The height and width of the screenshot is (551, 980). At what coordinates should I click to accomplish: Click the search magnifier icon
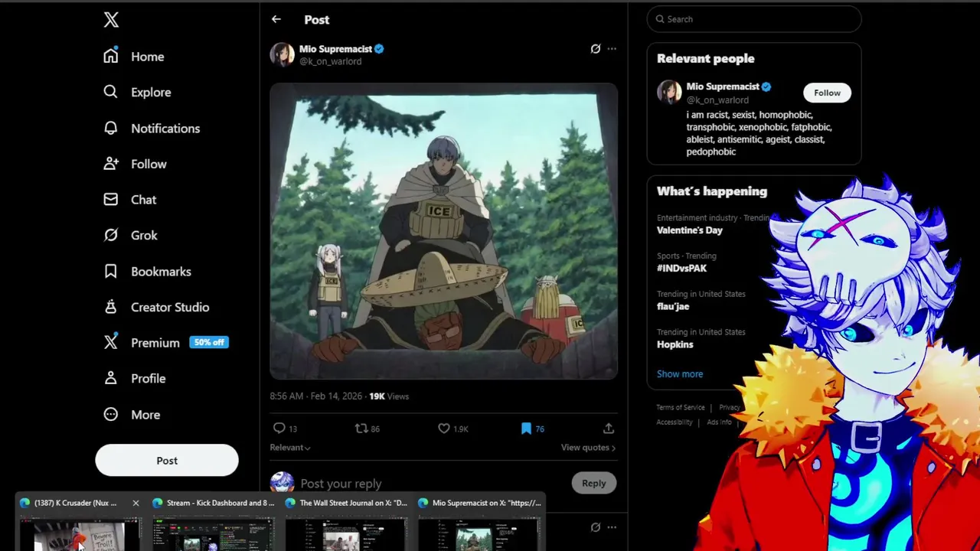pos(659,19)
